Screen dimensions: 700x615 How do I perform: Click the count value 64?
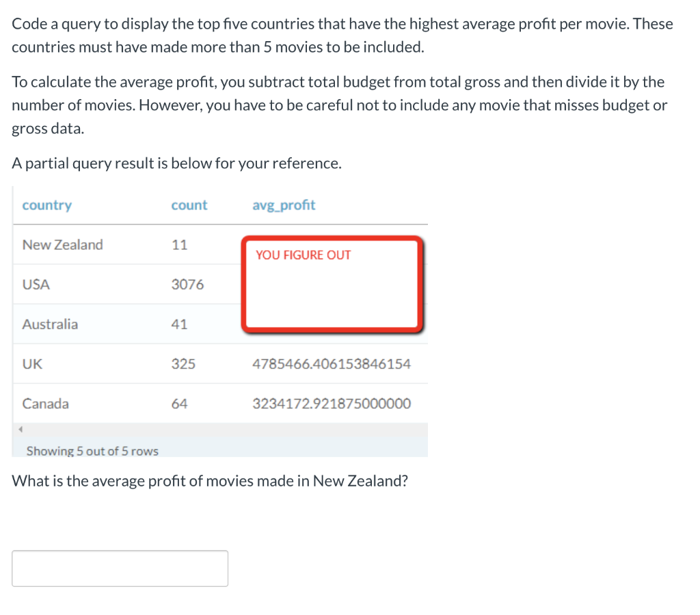(x=179, y=404)
